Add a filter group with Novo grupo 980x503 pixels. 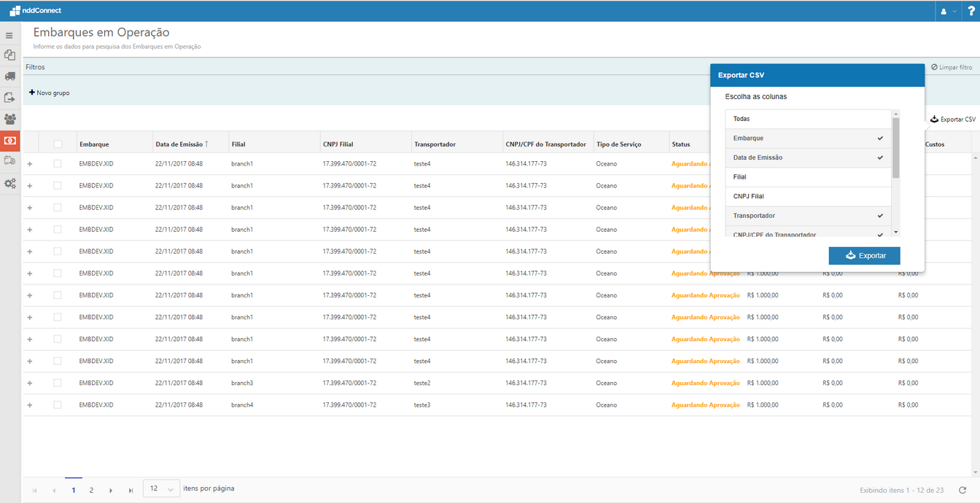50,93
